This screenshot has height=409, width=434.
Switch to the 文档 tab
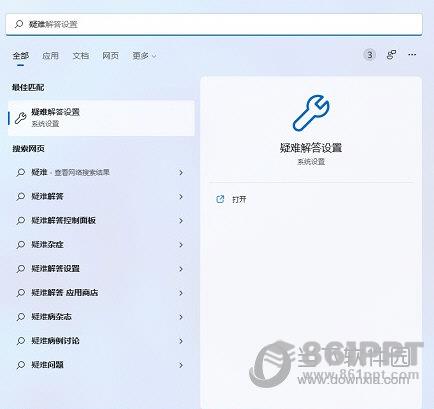81,56
